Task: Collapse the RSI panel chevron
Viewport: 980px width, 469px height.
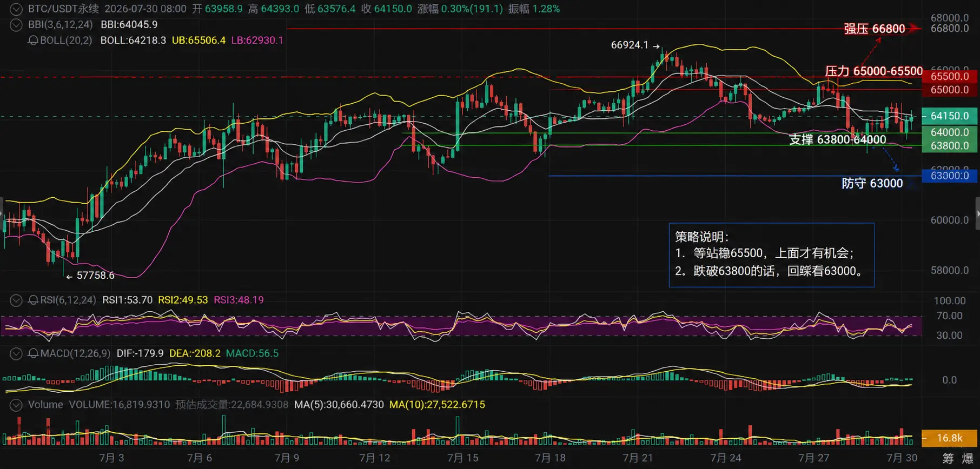Action: pyautogui.click(x=16, y=300)
